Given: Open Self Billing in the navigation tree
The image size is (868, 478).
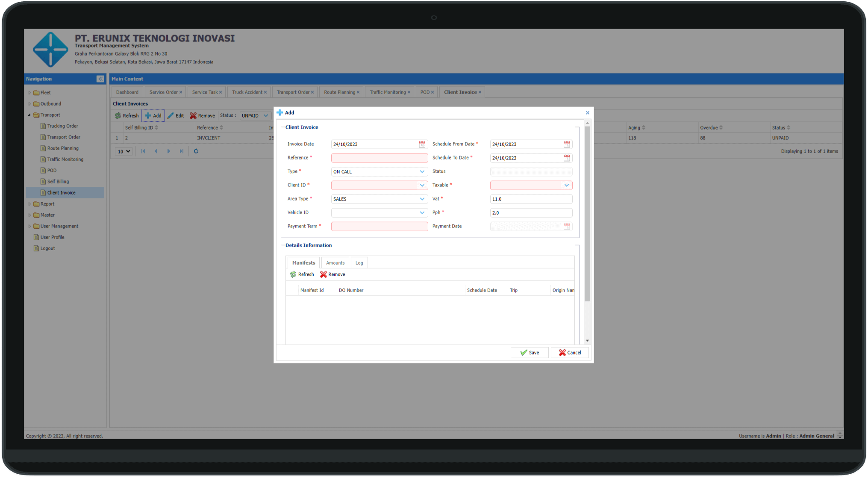Looking at the screenshot, I should pyautogui.click(x=58, y=182).
